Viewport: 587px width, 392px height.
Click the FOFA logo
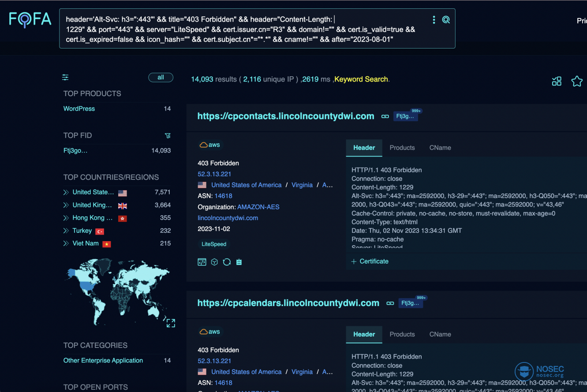coord(30,19)
